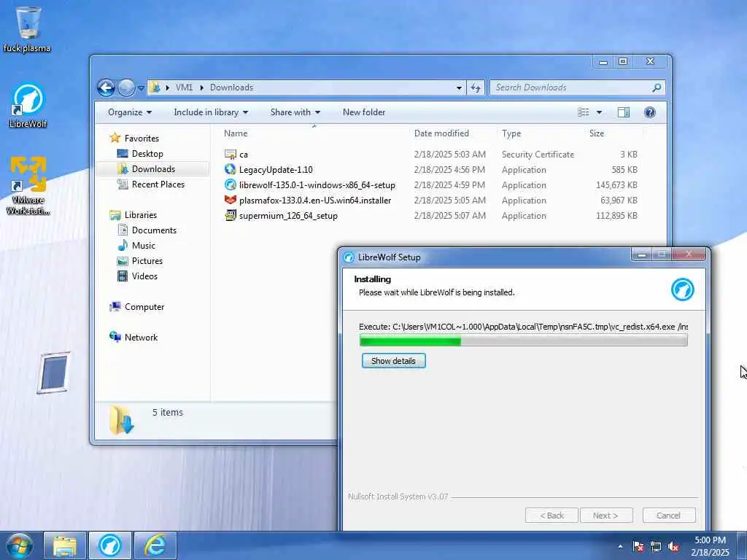The height and width of the screenshot is (560, 747).
Task: Click the ca certificate file icon
Action: point(230,155)
